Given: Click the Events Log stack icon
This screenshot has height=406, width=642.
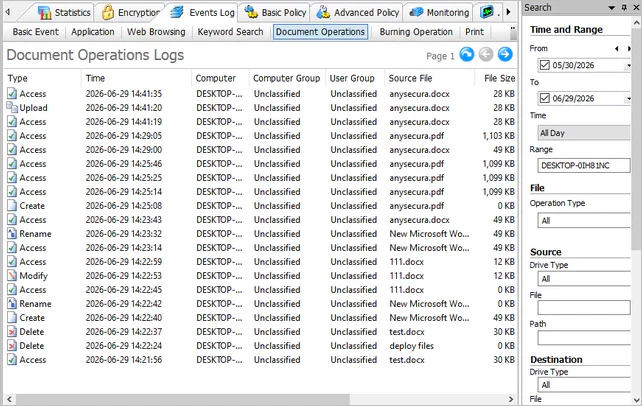Looking at the screenshot, I should coord(177,12).
